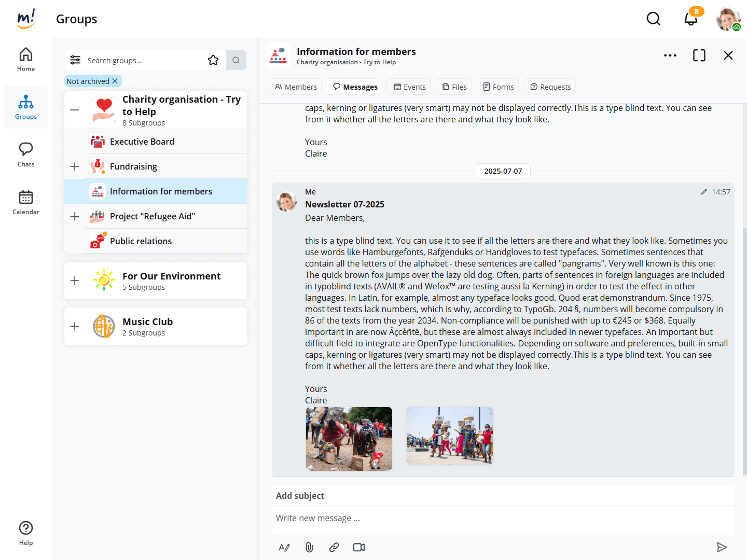This screenshot has height=560, width=747.
Task: Open the notifications bell
Action: (x=690, y=19)
